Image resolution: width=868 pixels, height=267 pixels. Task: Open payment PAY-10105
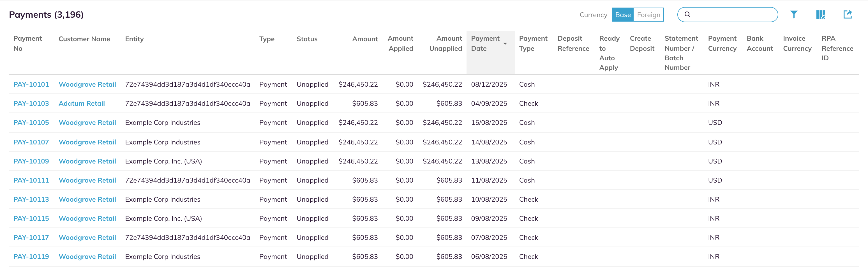tap(31, 123)
